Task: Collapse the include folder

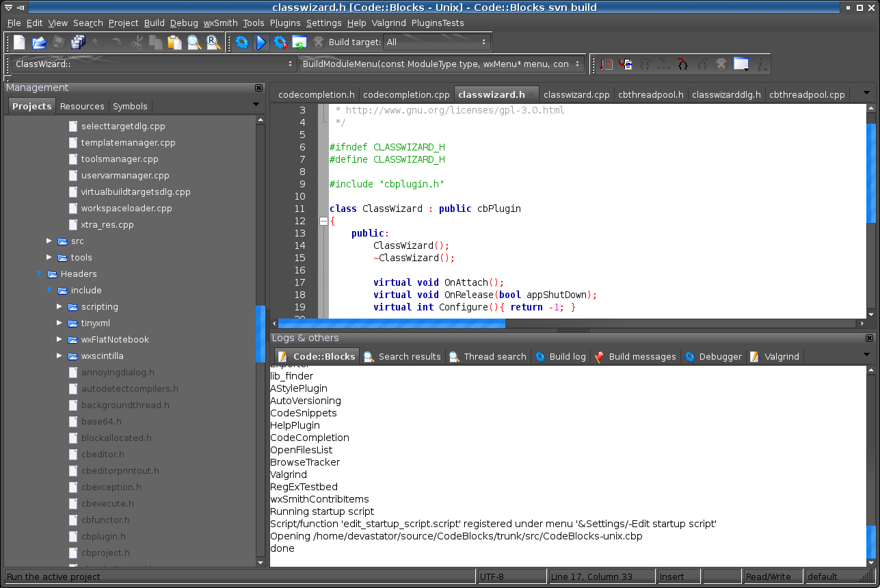Action: click(x=49, y=290)
